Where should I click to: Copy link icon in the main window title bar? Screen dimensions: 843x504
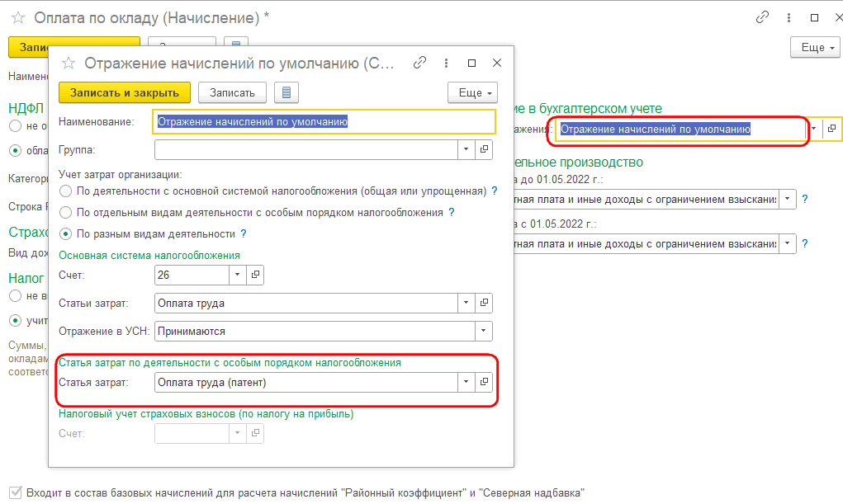[x=762, y=17]
